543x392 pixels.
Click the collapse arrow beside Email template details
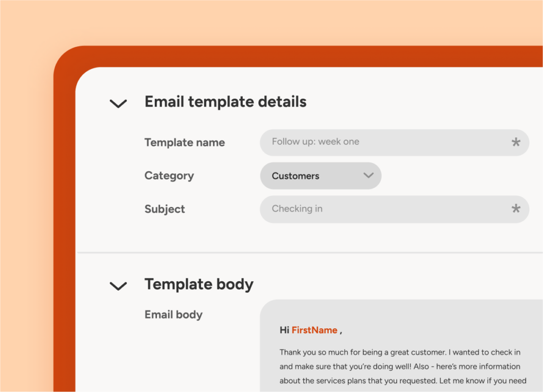(x=118, y=104)
